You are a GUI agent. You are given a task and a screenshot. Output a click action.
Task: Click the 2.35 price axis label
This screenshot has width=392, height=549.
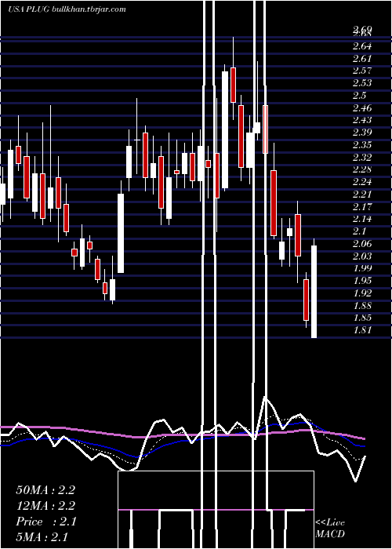click(362, 145)
